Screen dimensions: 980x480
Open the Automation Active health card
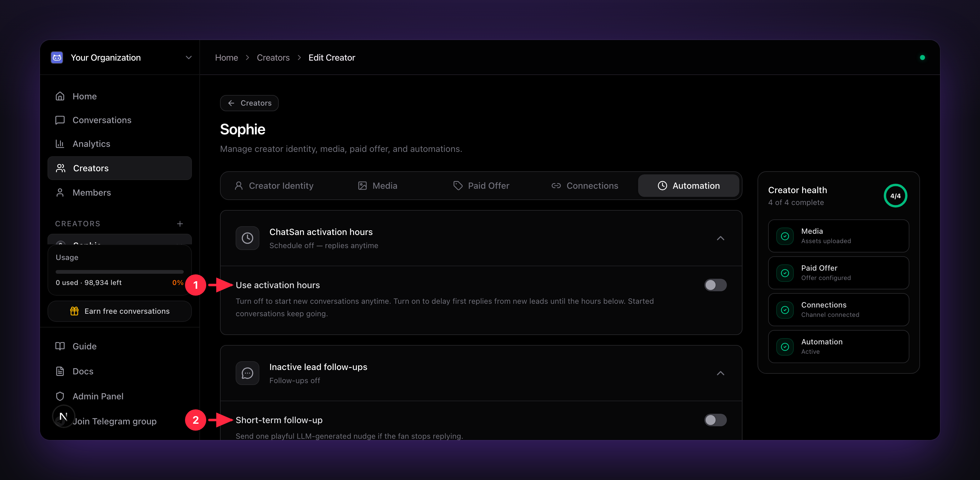click(x=838, y=347)
